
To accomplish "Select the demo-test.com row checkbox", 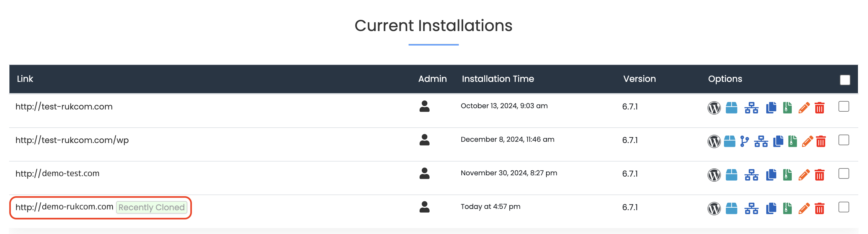I will click(844, 174).
